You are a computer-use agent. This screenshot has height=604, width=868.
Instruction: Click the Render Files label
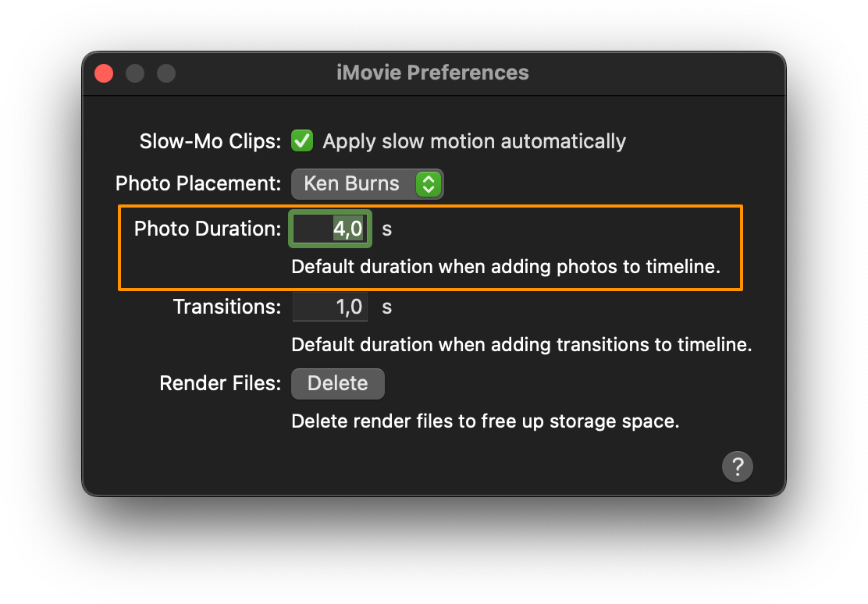219,383
